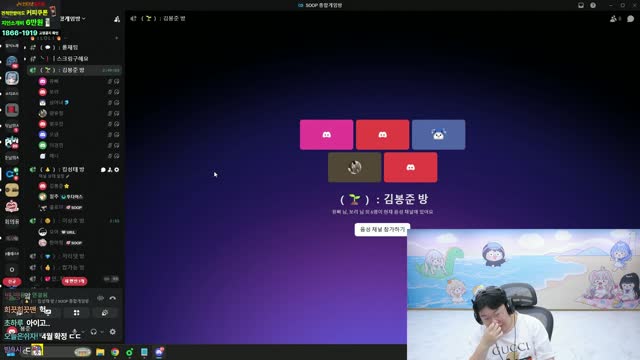The width and height of the screenshot is (640, 360).
Task: Open user settings gear
Action: tap(113, 332)
